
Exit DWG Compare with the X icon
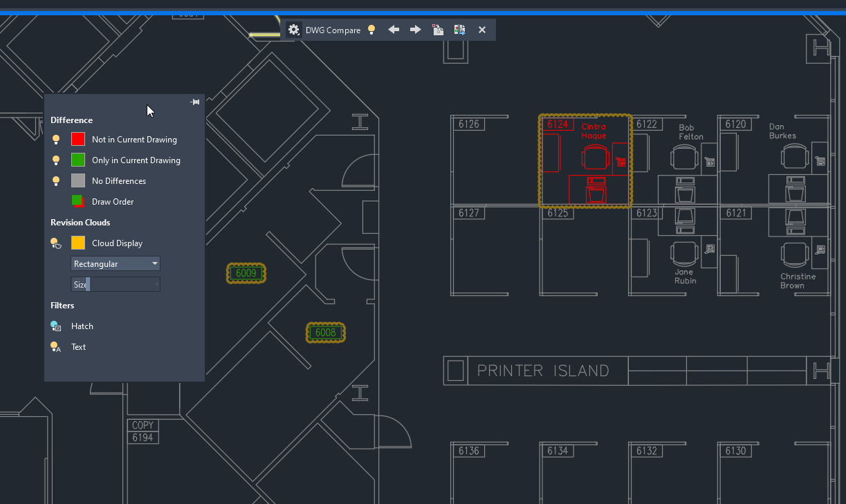[x=482, y=30]
